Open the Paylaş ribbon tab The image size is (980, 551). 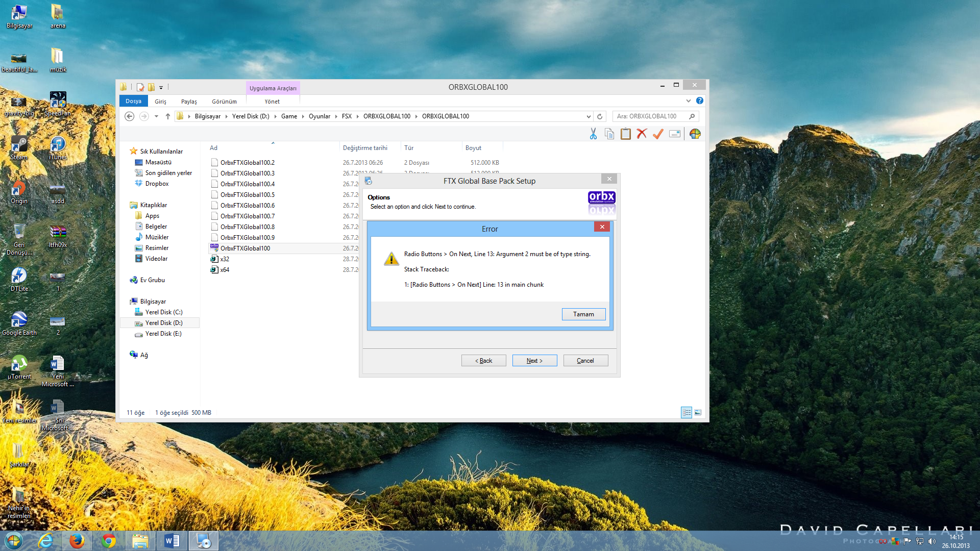pos(189,102)
